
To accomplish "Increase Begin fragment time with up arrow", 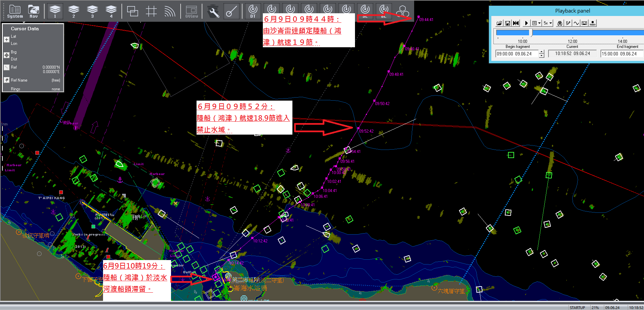I will 542,52.
